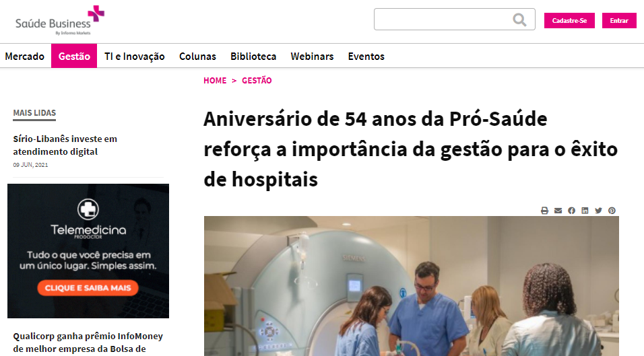The image size is (644, 356).
Task: Open the Saúde Business logo homepage
Action: (59, 20)
